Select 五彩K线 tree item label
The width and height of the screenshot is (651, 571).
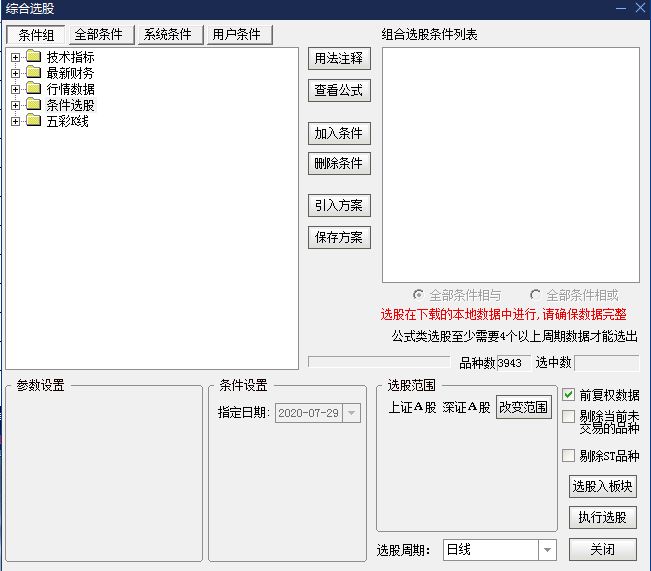click(68, 121)
